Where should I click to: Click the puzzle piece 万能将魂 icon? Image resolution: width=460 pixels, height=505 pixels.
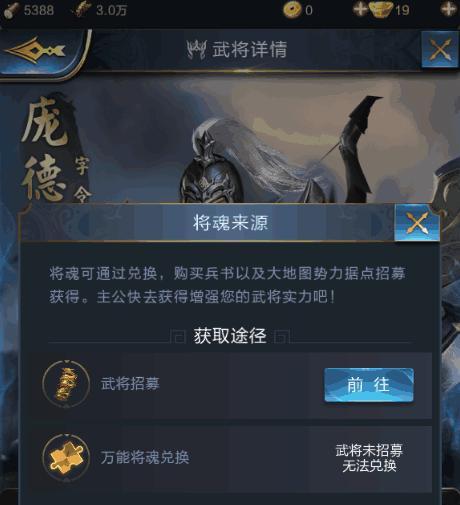click(x=66, y=458)
